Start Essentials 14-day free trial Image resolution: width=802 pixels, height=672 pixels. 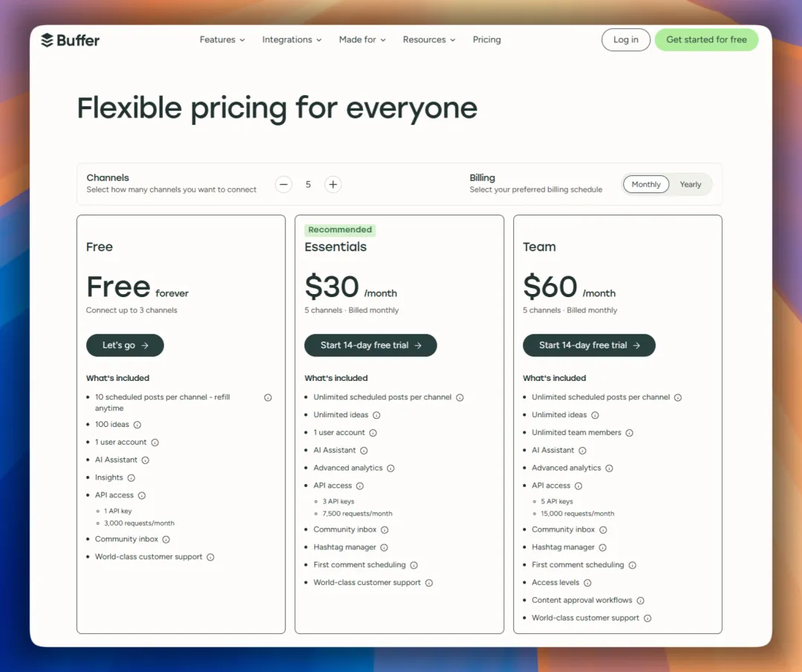(x=371, y=346)
